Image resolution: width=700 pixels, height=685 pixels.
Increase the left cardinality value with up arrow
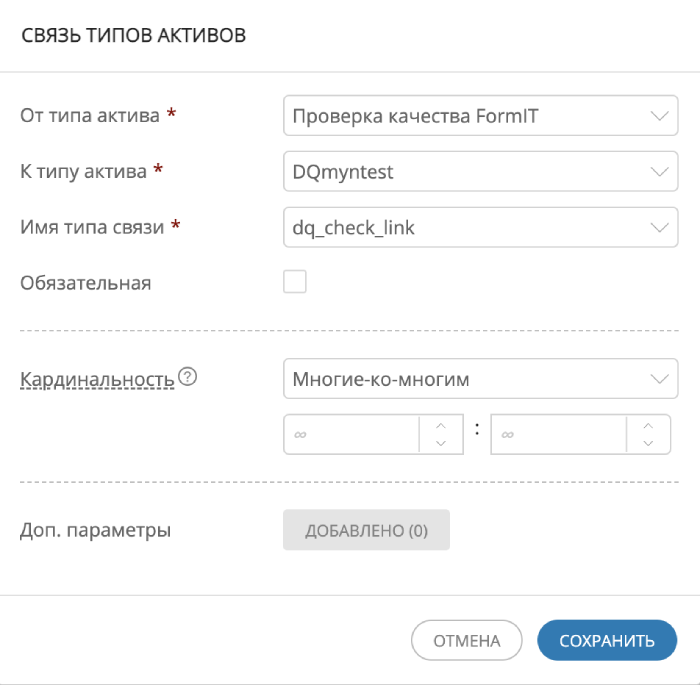coord(441,426)
